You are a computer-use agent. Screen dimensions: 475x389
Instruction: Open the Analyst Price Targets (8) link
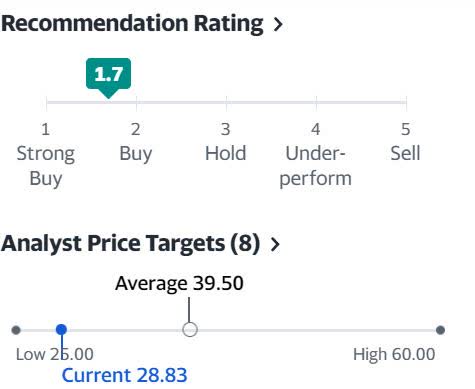pos(130,244)
